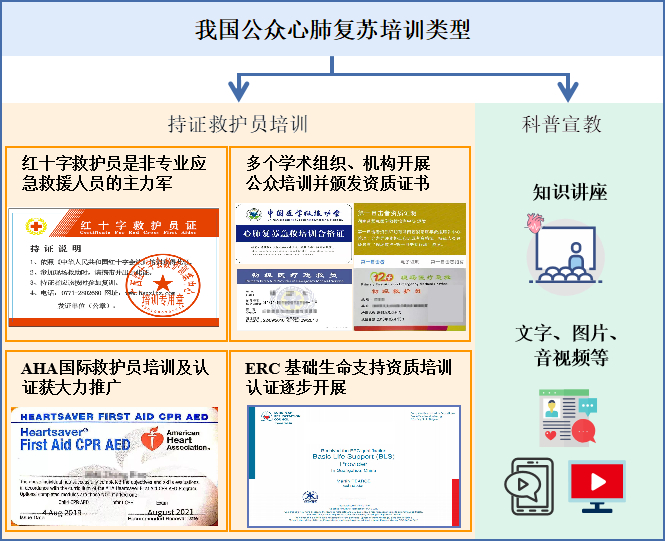The width and height of the screenshot is (665, 541).
Task: Click the left blue downward arrow
Action: tap(237, 88)
